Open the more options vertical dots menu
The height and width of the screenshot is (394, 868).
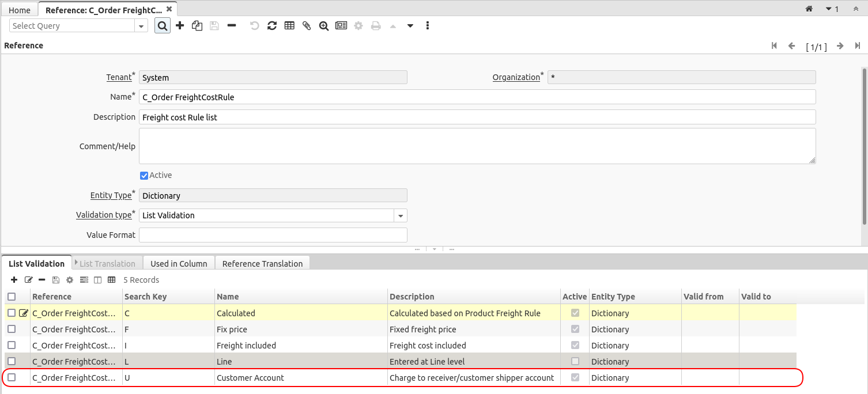click(428, 26)
